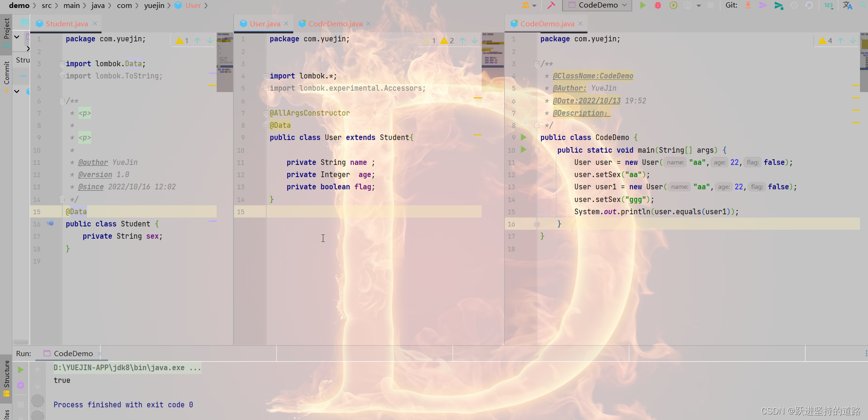Close the Student.java tab
The width and height of the screenshot is (868, 420).
[95, 23]
